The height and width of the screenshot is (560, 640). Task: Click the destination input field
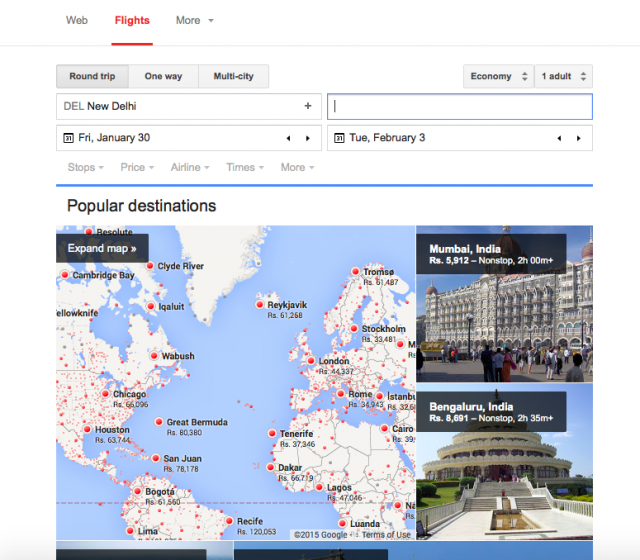(460, 106)
